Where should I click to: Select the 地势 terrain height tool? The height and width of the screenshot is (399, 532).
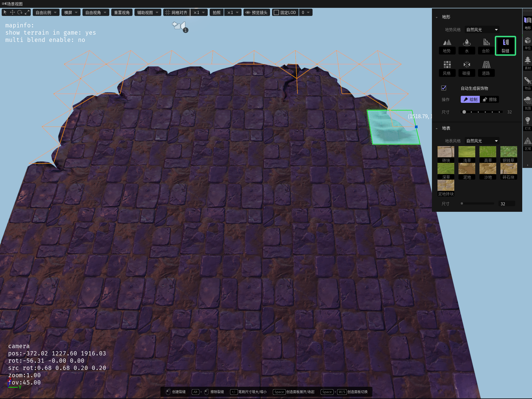click(x=447, y=46)
